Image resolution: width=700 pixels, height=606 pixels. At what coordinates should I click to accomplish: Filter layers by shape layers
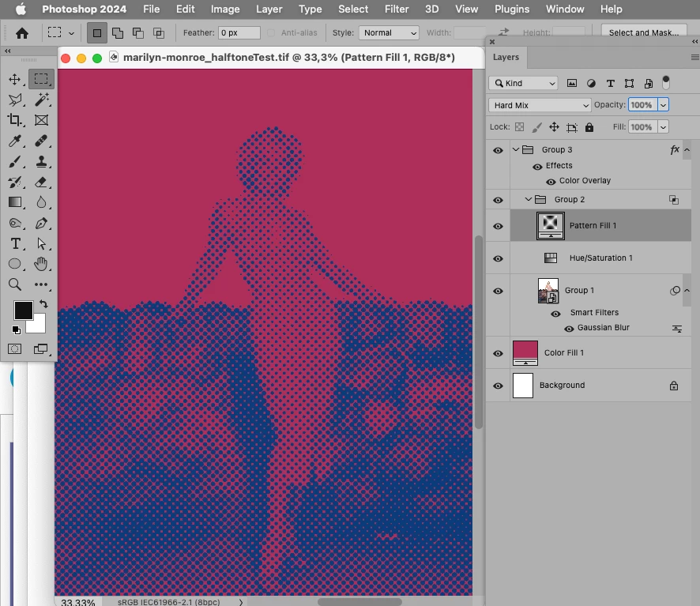pyautogui.click(x=630, y=83)
